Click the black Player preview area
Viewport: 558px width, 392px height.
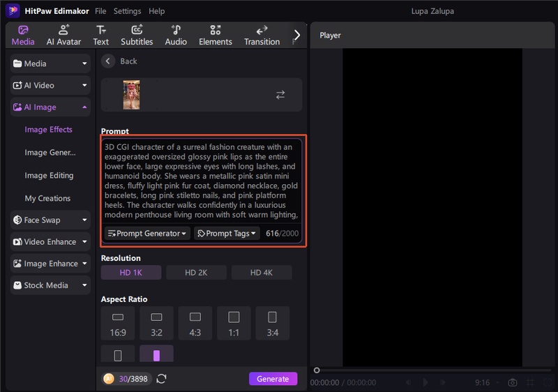(432, 207)
